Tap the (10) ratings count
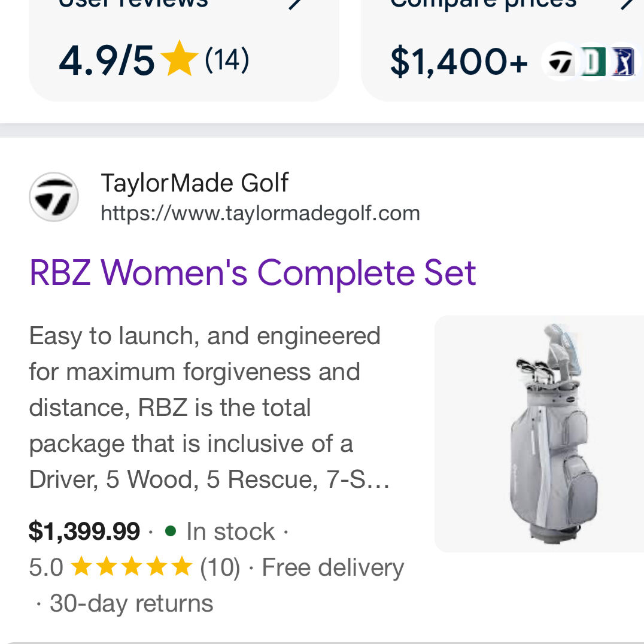Viewport: 644px width, 644px height. coord(220,567)
